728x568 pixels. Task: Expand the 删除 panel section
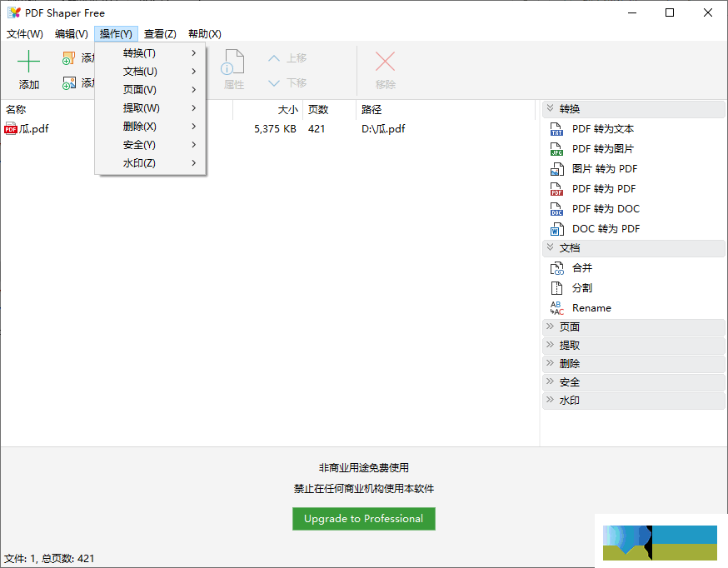[x=633, y=364]
